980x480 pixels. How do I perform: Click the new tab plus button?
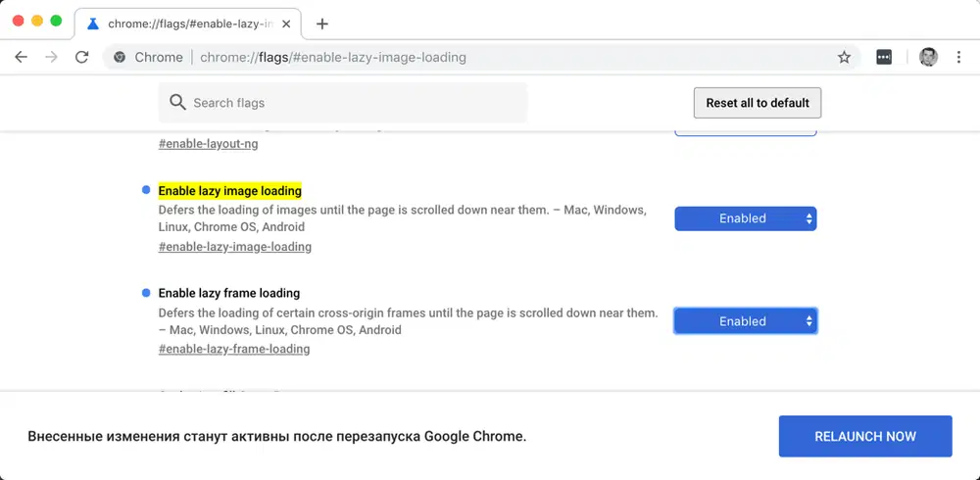pyautogui.click(x=322, y=24)
